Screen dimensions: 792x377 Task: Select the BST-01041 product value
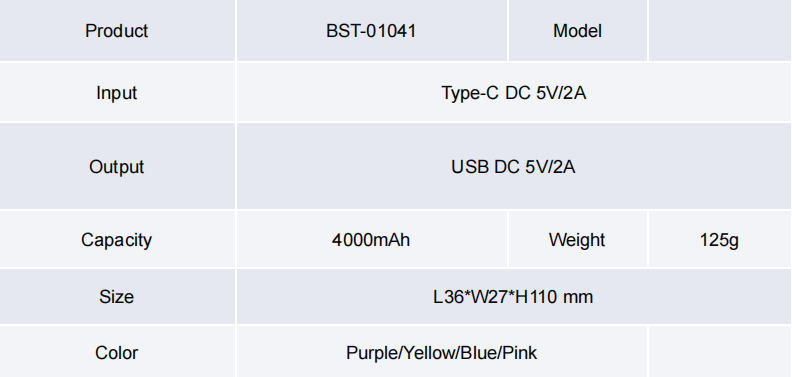coord(372,30)
